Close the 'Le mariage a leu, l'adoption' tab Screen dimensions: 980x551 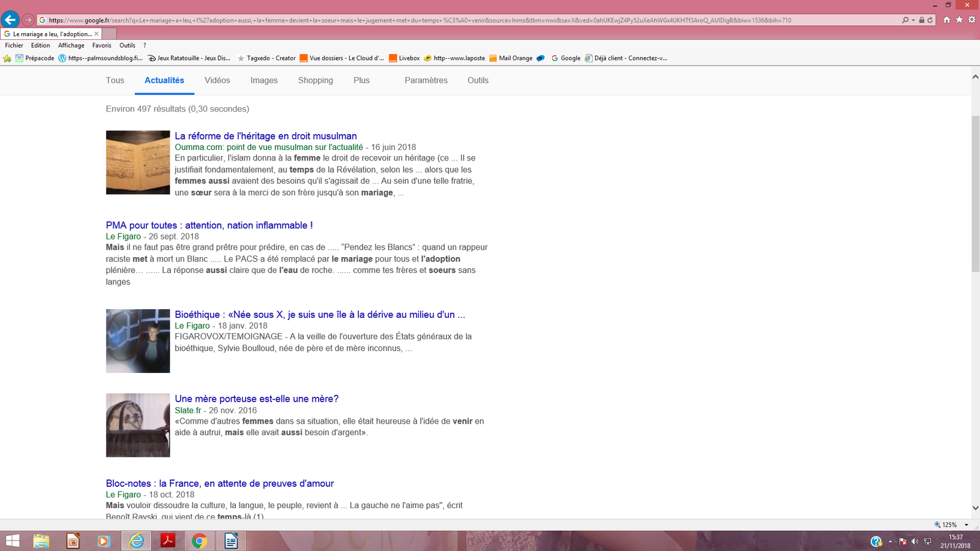pyautogui.click(x=96, y=34)
